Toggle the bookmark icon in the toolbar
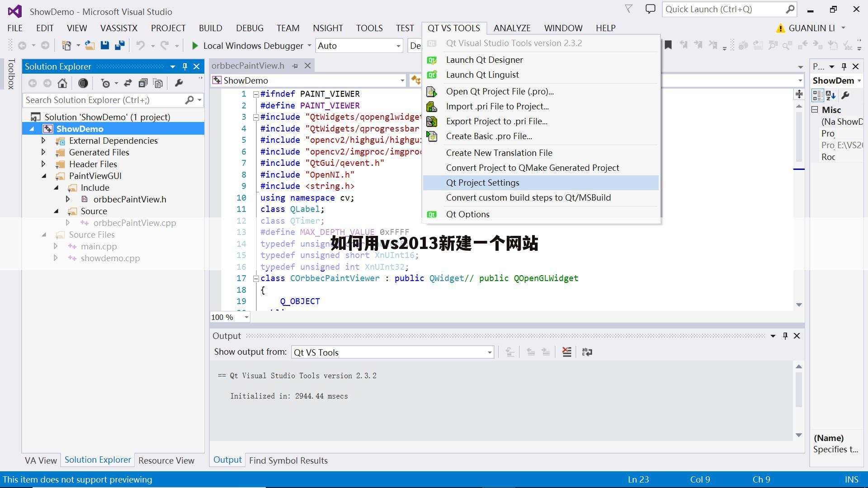The height and width of the screenshot is (488, 868). click(668, 45)
